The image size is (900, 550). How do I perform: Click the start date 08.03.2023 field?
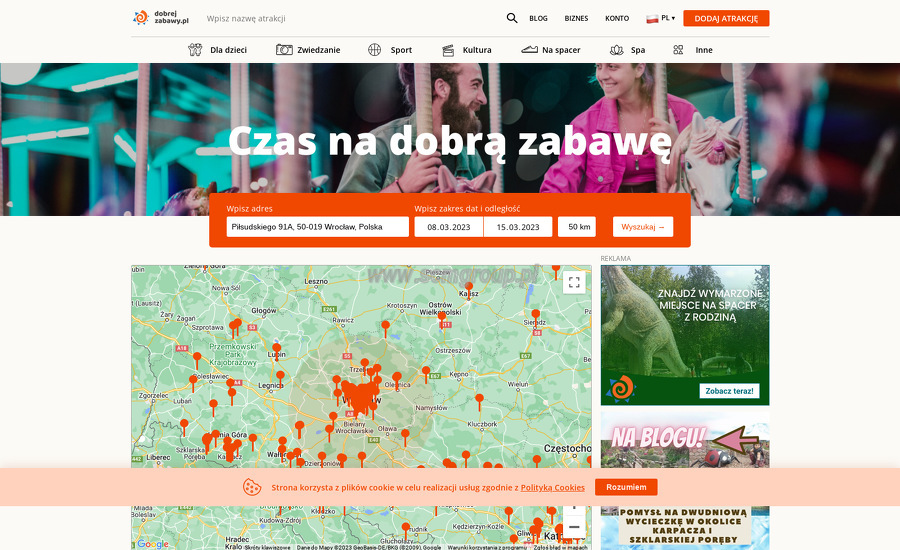[449, 227]
